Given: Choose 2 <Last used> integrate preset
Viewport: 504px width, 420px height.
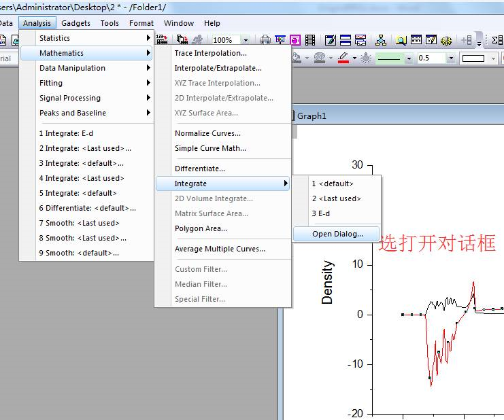Looking at the screenshot, I should coord(336,198).
